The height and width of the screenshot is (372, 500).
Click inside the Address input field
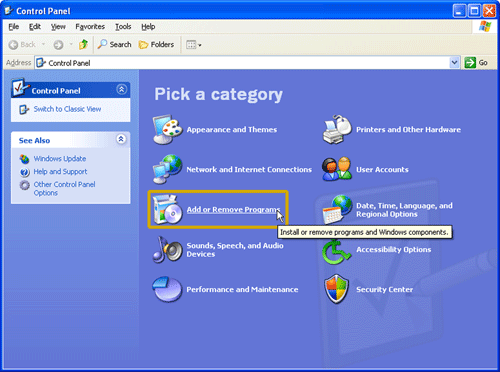[247, 63]
